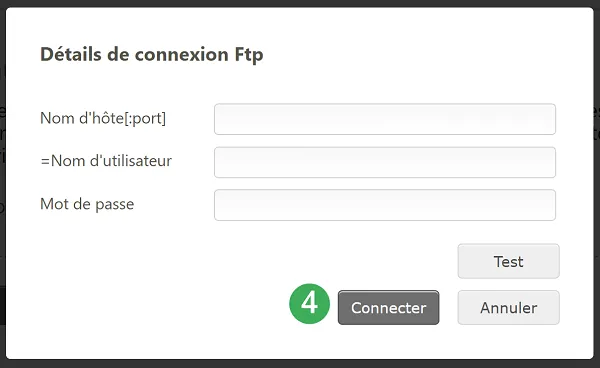The height and width of the screenshot is (368, 600).
Task: Click the Test button
Action: click(x=509, y=261)
